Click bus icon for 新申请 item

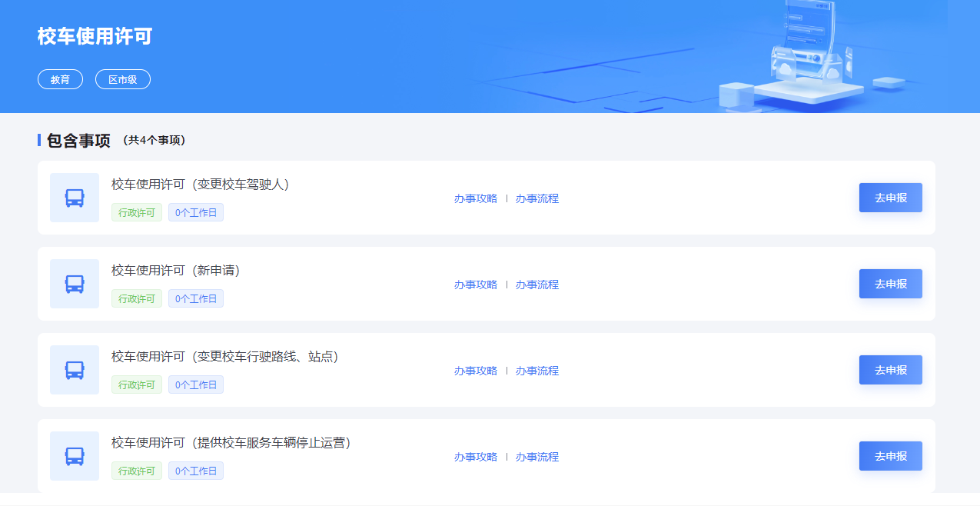(x=75, y=284)
